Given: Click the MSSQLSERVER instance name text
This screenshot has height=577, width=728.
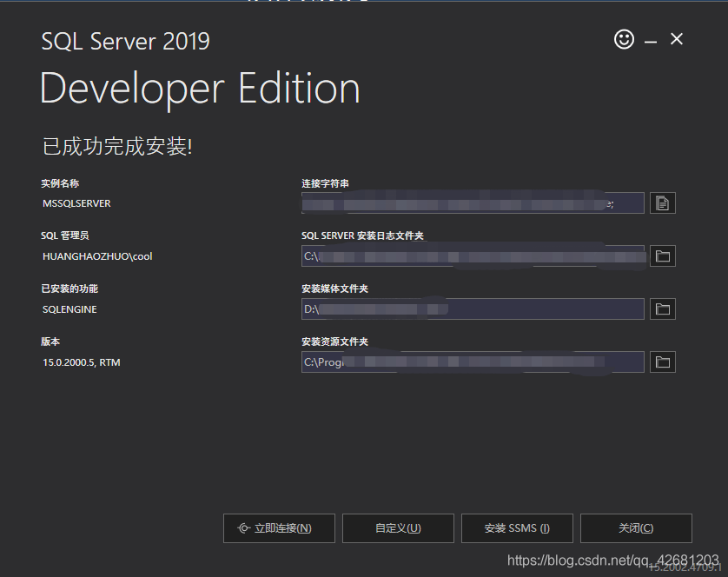Looking at the screenshot, I should click(76, 203).
